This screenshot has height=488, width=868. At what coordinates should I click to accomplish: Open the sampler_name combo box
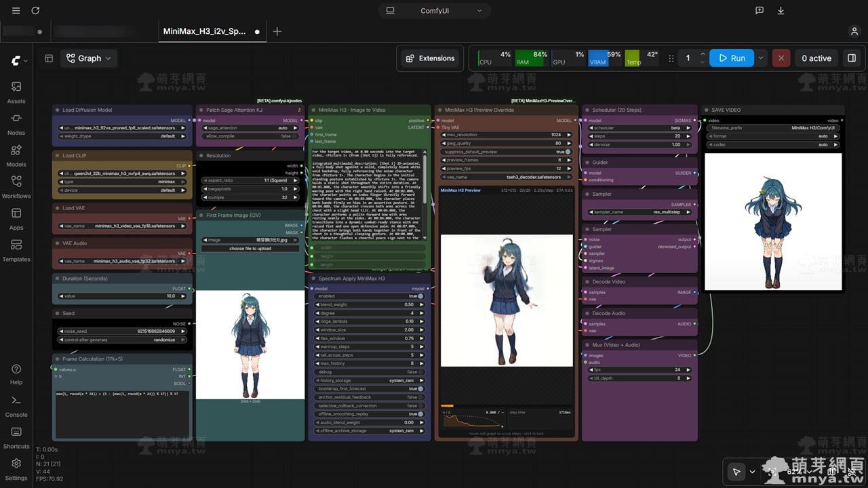639,212
